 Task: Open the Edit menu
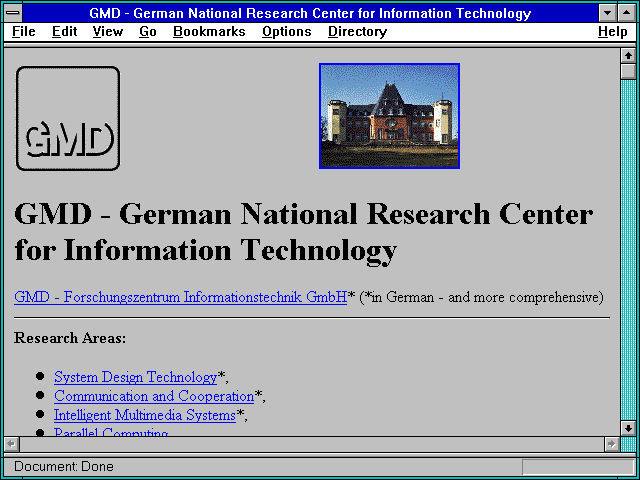(64, 32)
